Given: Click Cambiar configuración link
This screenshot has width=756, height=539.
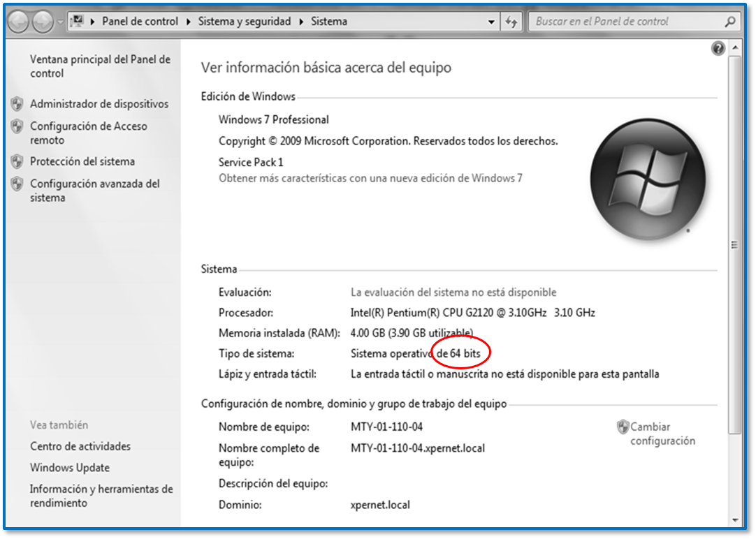Looking at the screenshot, I should click(663, 434).
